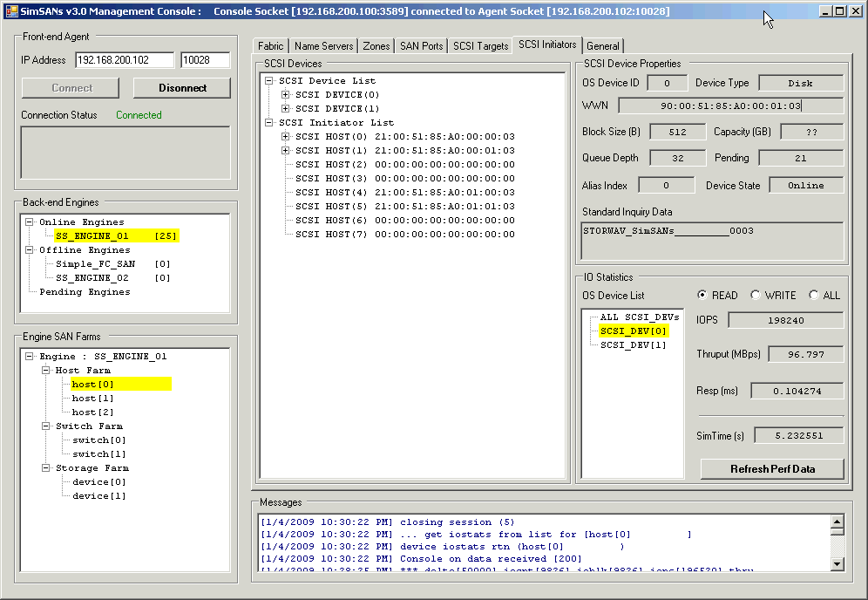Viewport: 868px width, 600px height.
Task: Select ALL SCSI_DEVs in OS Device List
Action: (640, 317)
